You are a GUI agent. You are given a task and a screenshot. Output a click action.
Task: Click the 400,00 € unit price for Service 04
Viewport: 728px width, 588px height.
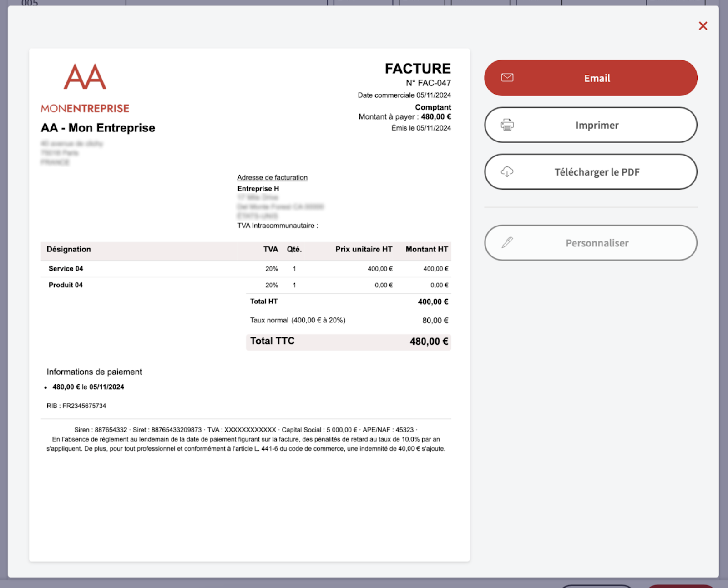[x=380, y=269]
